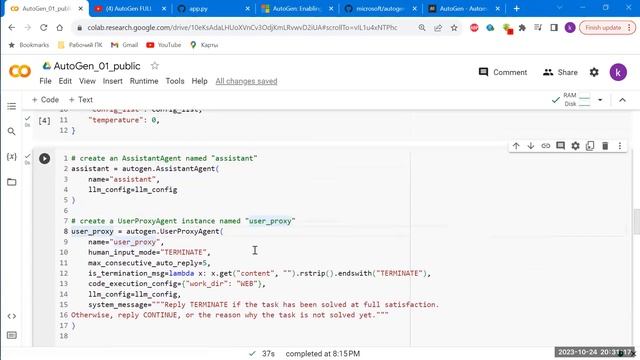Add a new Text cell
The width and height of the screenshot is (640, 360).
(x=81, y=100)
